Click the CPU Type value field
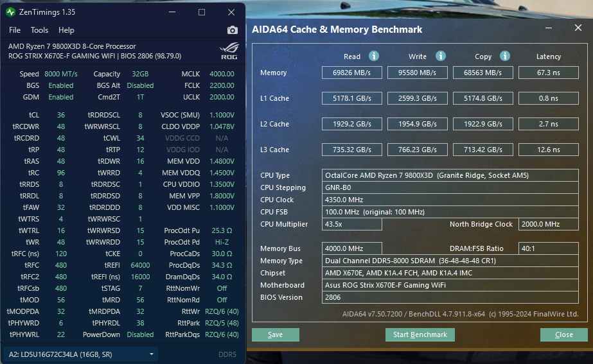 pyautogui.click(x=450, y=175)
